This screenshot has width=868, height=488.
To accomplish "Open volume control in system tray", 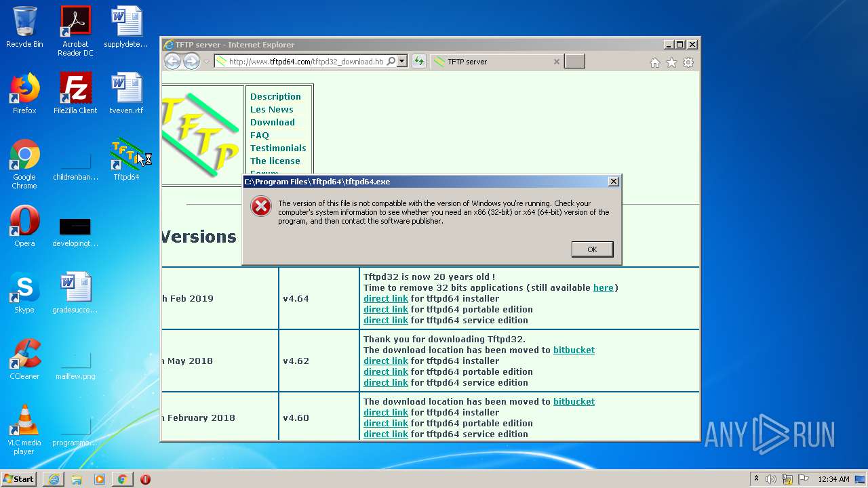I will (771, 479).
